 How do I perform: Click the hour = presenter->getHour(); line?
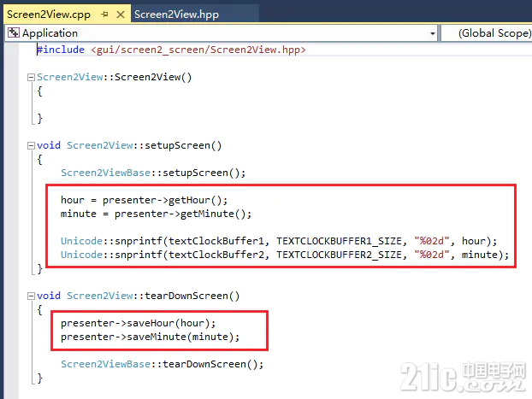point(145,200)
